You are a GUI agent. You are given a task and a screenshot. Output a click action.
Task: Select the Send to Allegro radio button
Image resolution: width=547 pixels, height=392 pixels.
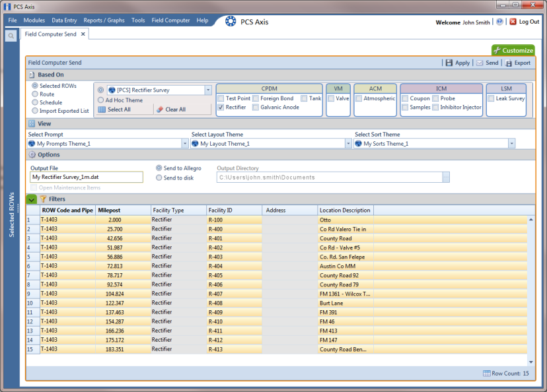pyautogui.click(x=159, y=168)
